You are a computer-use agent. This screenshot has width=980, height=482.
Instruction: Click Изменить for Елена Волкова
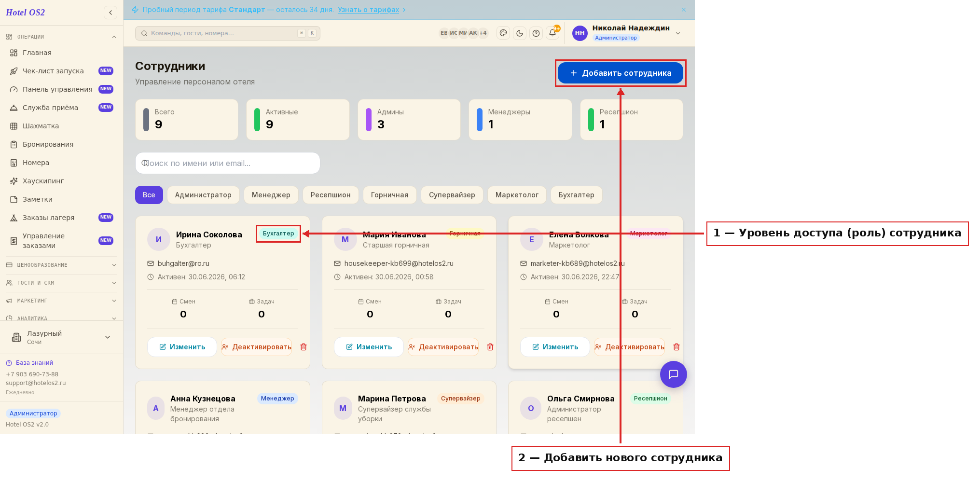555,347
